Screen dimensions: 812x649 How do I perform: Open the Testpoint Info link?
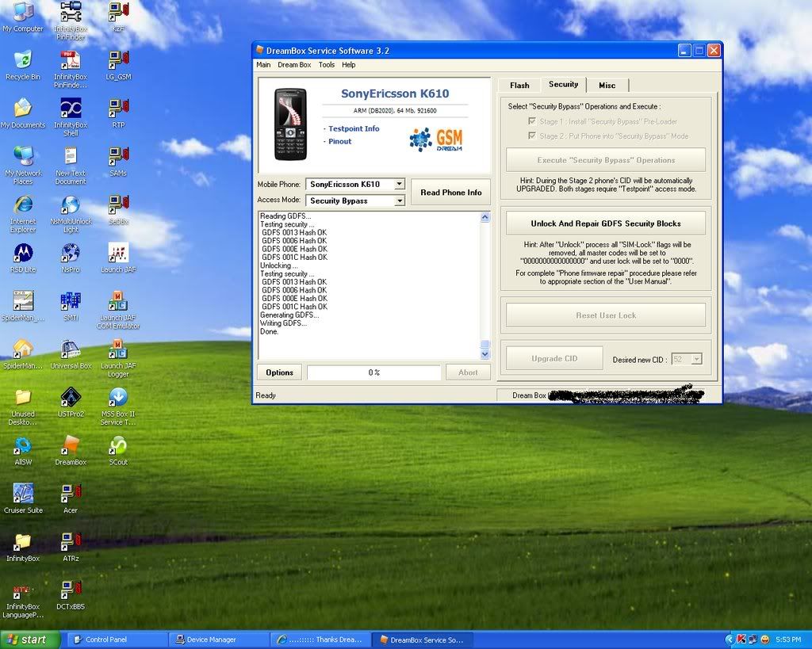coord(354,128)
